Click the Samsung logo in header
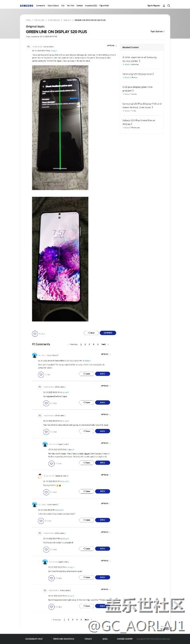The height and width of the screenshot is (644, 190). click(x=27, y=6)
